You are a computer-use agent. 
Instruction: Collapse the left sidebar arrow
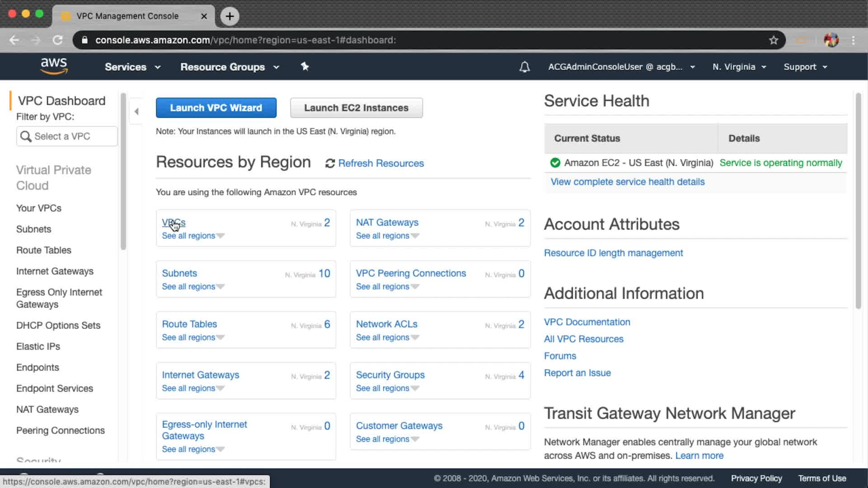tap(136, 111)
